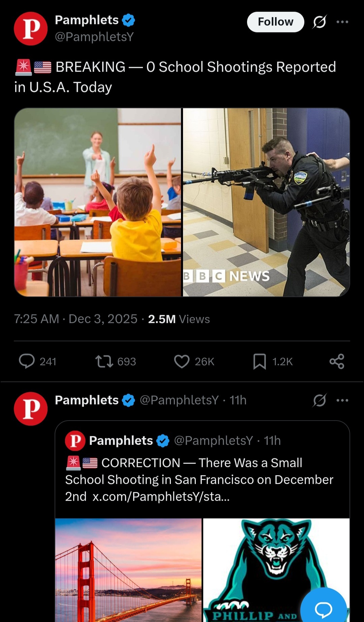
Task: Open Pamphlets profile avatar at the top
Action: [x=31, y=29]
